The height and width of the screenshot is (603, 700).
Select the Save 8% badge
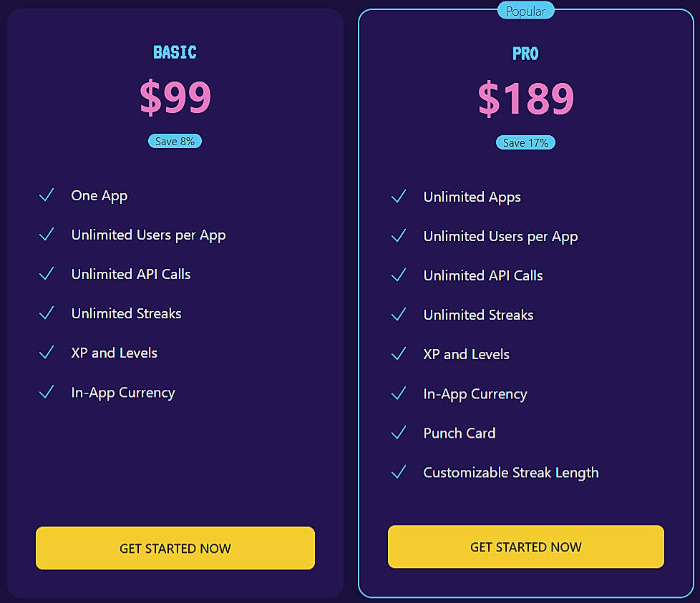coord(175,141)
